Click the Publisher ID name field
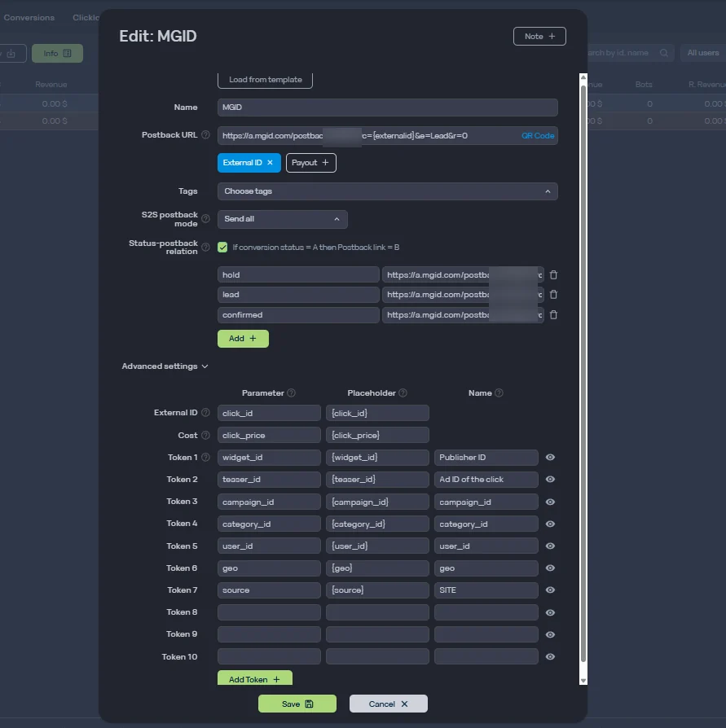Image resolution: width=726 pixels, height=728 pixels. click(486, 458)
